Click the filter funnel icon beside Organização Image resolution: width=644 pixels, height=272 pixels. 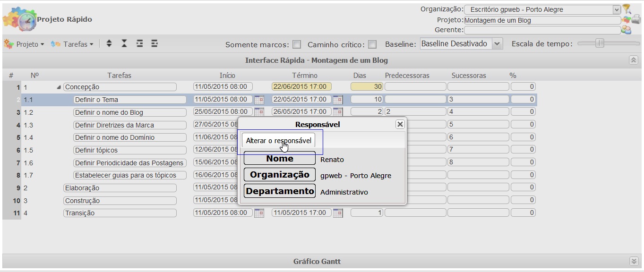click(627, 8)
